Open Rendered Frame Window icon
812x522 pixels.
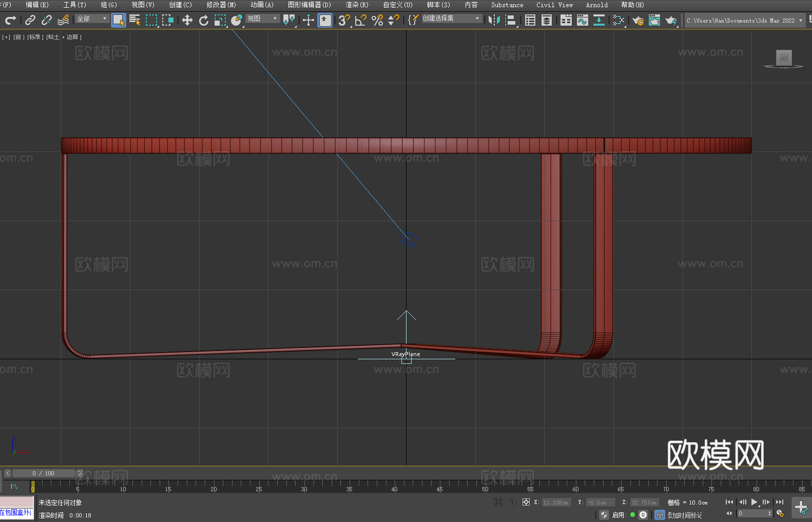tap(654, 20)
